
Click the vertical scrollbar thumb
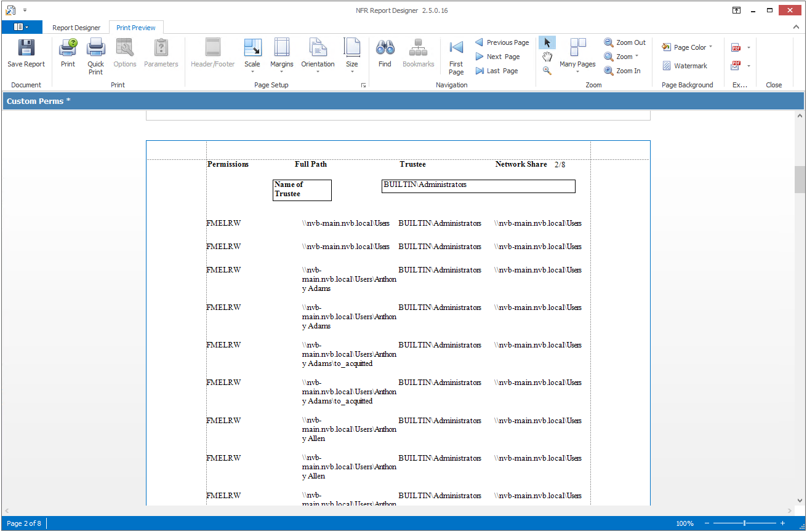click(x=800, y=180)
